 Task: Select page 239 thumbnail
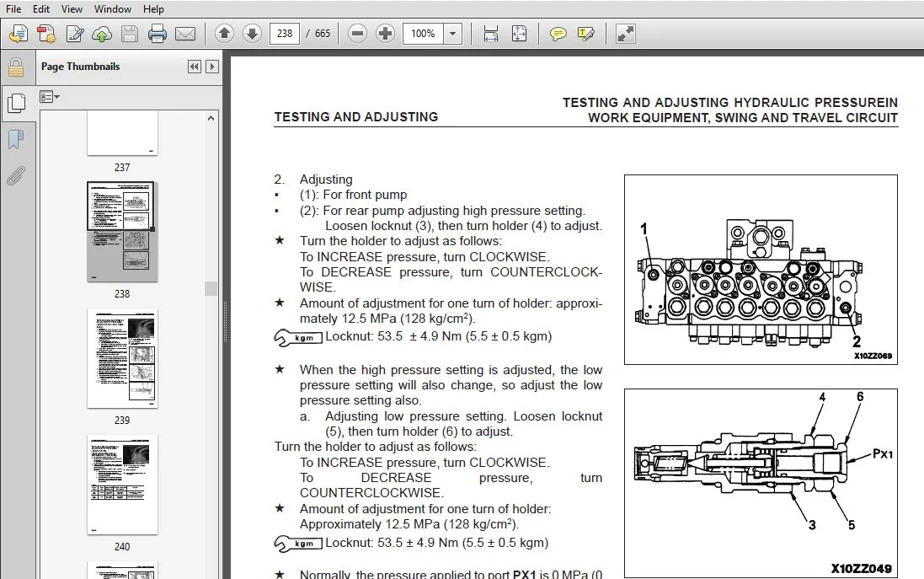[x=123, y=358]
